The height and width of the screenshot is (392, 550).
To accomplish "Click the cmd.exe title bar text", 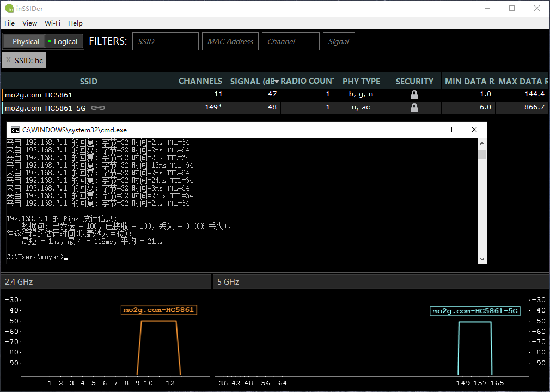I will (x=75, y=130).
